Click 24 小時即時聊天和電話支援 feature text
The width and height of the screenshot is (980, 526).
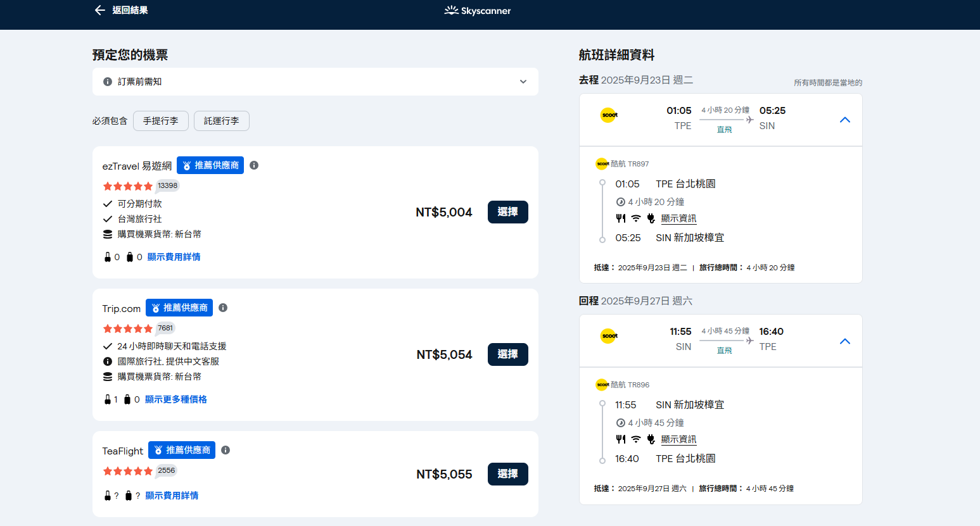(172, 346)
